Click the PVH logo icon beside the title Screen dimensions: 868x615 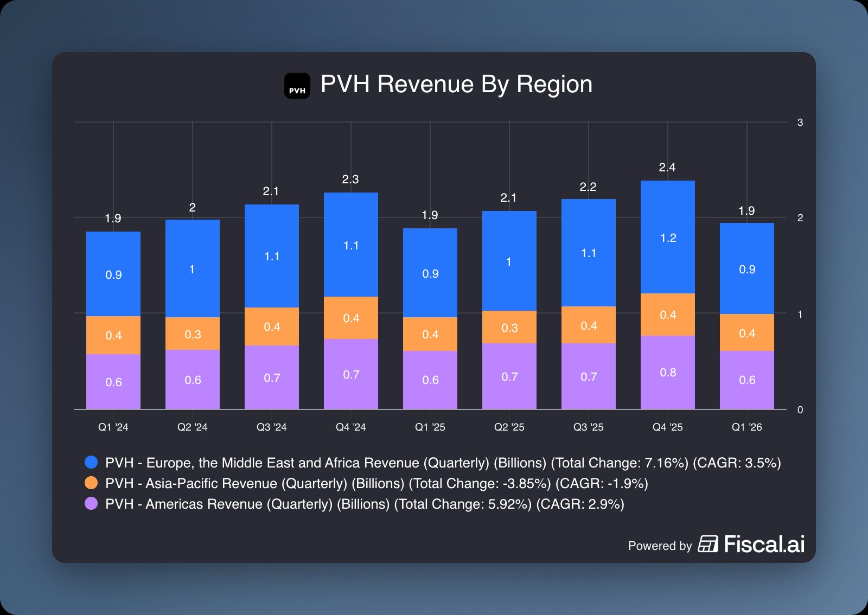(x=297, y=86)
